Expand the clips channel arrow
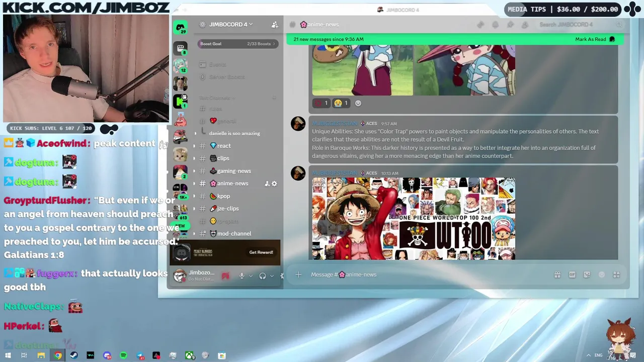 tap(195, 158)
